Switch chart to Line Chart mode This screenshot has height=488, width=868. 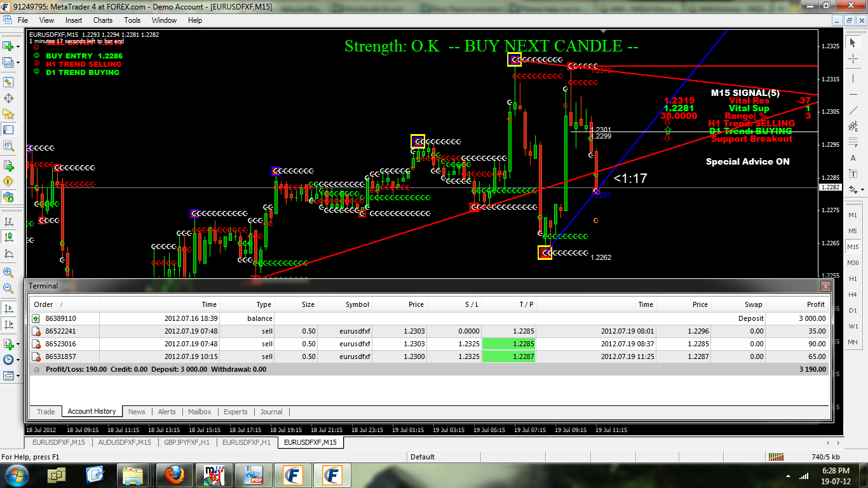click(8, 254)
